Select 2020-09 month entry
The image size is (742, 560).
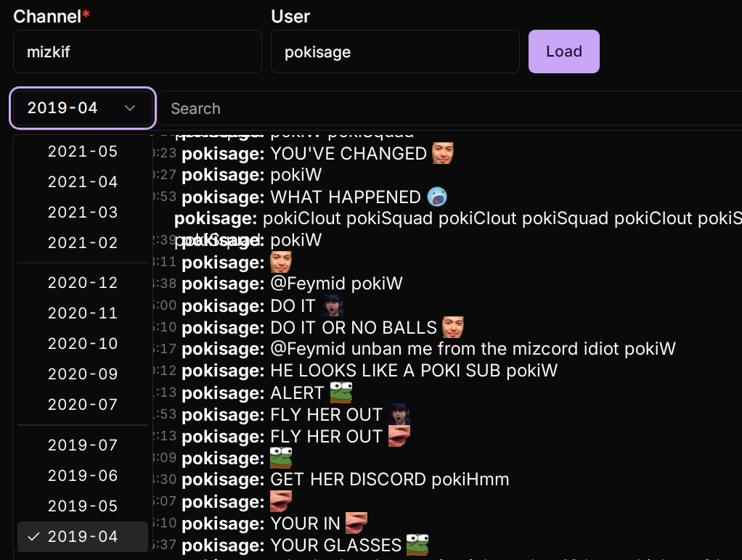pyautogui.click(x=83, y=374)
